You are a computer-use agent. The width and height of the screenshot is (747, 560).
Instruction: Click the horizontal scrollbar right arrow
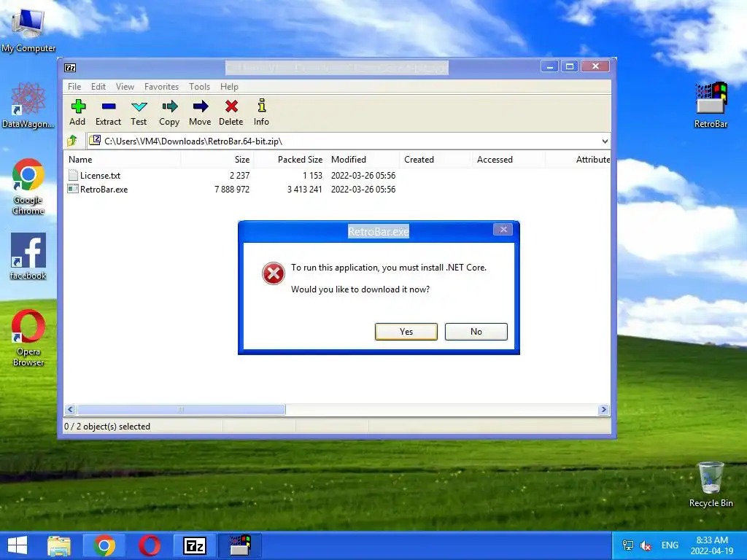click(603, 410)
